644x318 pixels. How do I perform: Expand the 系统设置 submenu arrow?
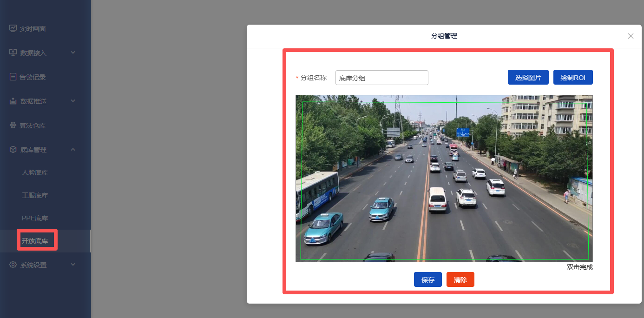(73, 265)
